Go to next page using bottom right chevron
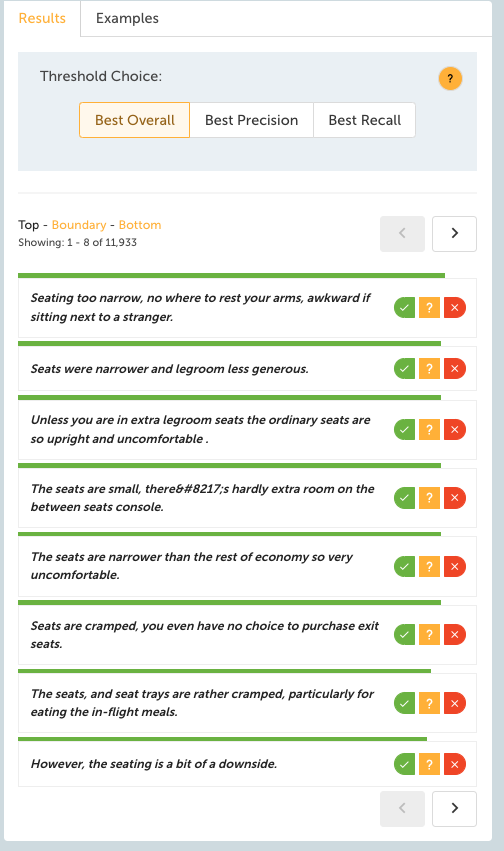The image size is (504, 851). [x=455, y=809]
